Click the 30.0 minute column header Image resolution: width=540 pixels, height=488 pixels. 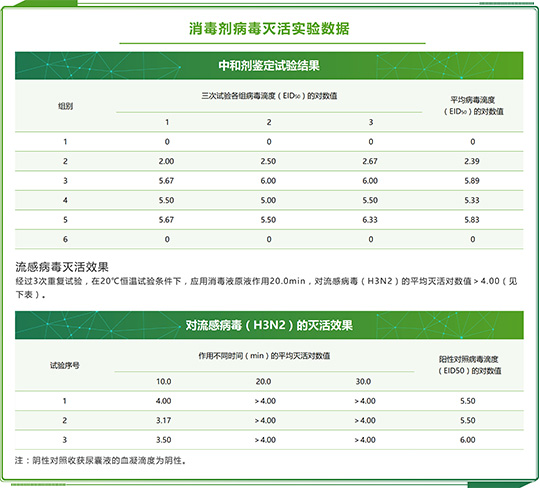[x=363, y=381]
